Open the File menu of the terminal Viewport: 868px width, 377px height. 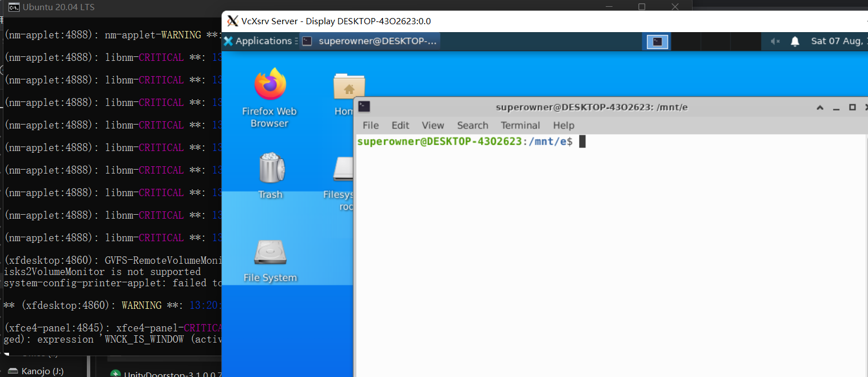point(370,125)
